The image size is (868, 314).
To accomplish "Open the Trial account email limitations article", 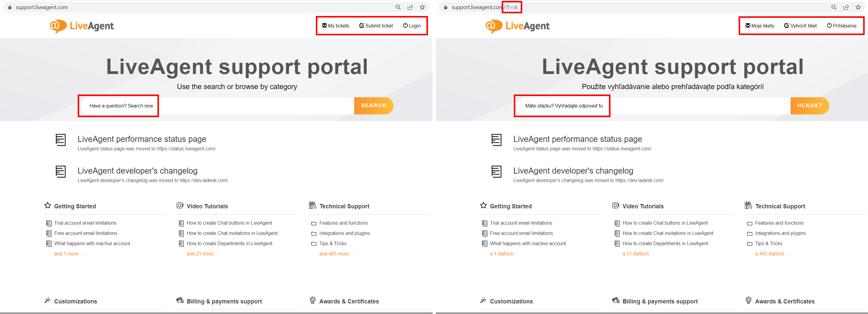I will [x=85, y=223].
